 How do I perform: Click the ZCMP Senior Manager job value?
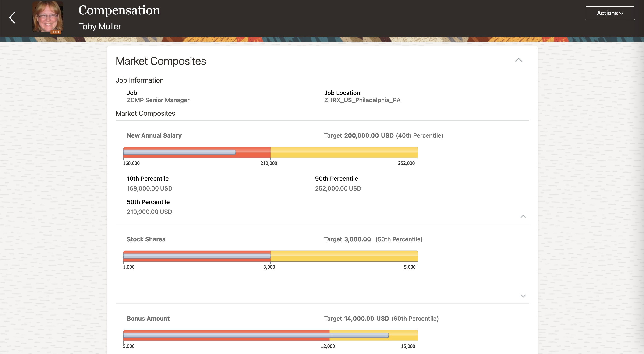158,100
